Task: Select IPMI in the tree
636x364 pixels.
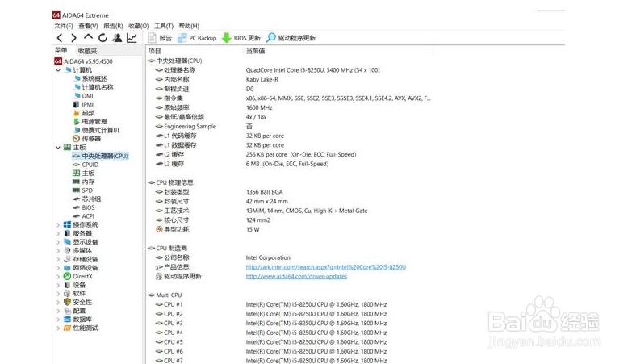Action: 83,104
